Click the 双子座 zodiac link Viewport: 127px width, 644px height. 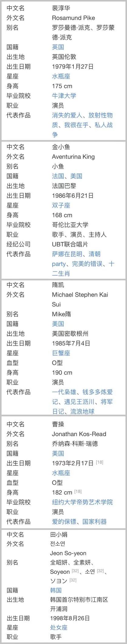[61, 205]
